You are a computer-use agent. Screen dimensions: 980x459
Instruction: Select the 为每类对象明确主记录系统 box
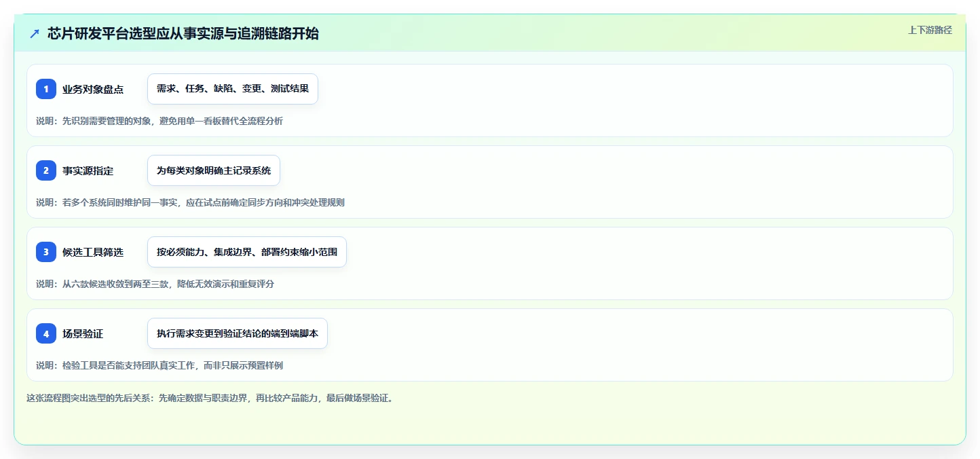point(214,170)
